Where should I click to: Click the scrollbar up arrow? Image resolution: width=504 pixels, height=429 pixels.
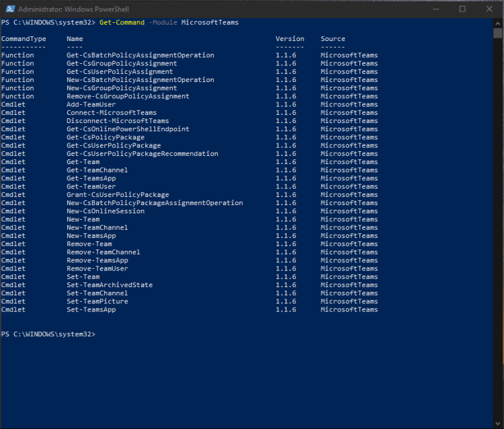pyautogui.click(x=498, y=23)
